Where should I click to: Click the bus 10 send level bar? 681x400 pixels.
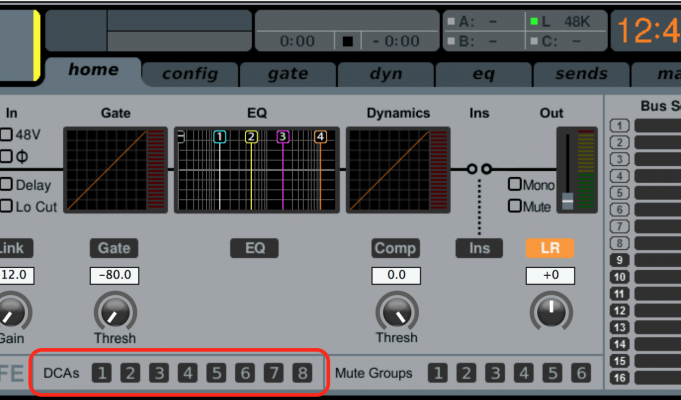pos(658,277)
